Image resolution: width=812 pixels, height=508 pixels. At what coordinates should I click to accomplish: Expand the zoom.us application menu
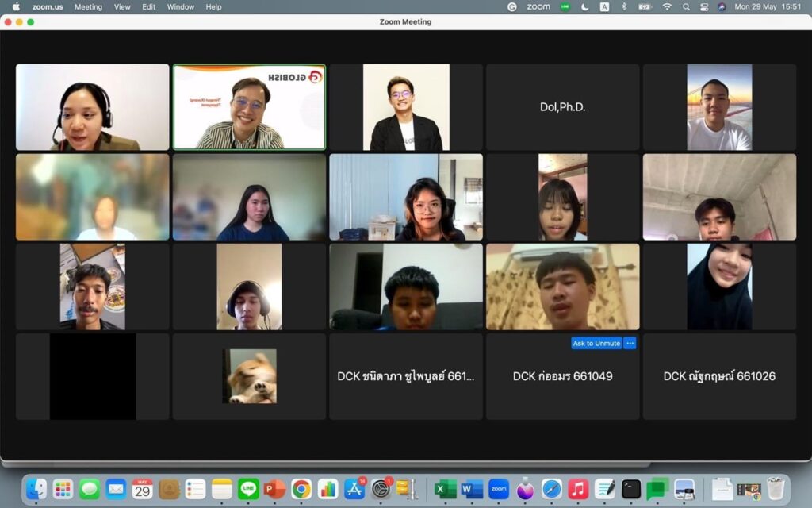point(46,6)
